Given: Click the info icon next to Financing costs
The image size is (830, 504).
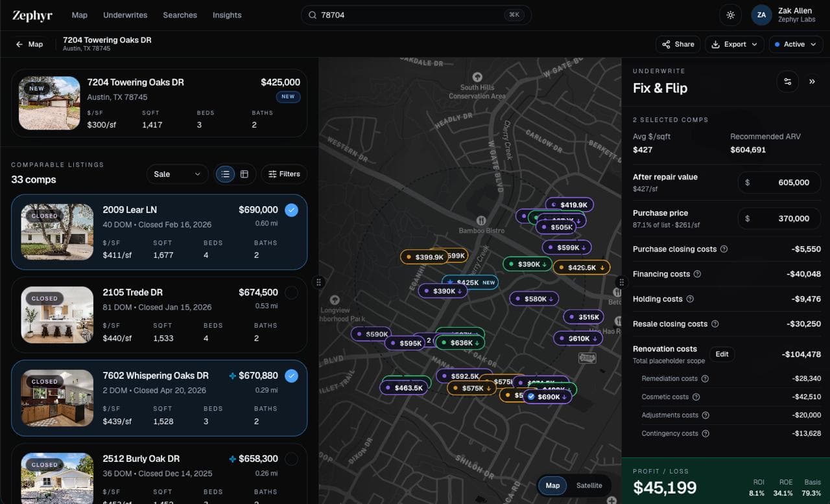Looking at the screenshot, I should click(x=697, y=274).
